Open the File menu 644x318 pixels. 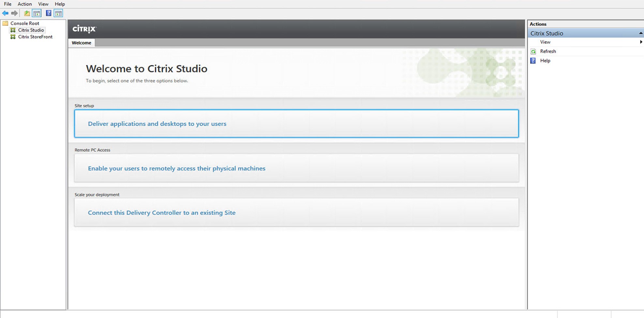(x=7, y=4)
